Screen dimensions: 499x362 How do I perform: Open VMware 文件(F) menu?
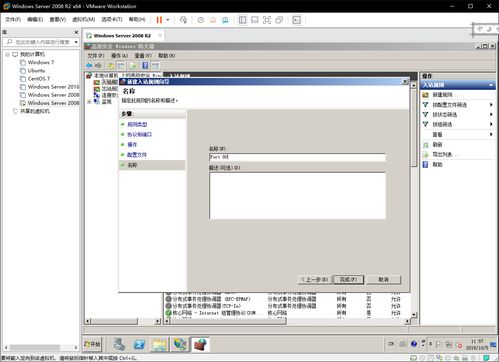pos(13,20)
